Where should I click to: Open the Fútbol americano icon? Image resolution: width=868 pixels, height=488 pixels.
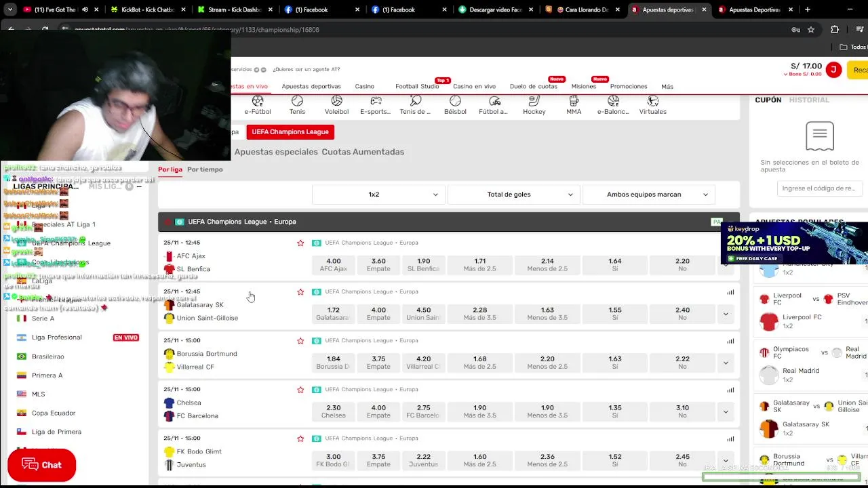pos(494,105)
